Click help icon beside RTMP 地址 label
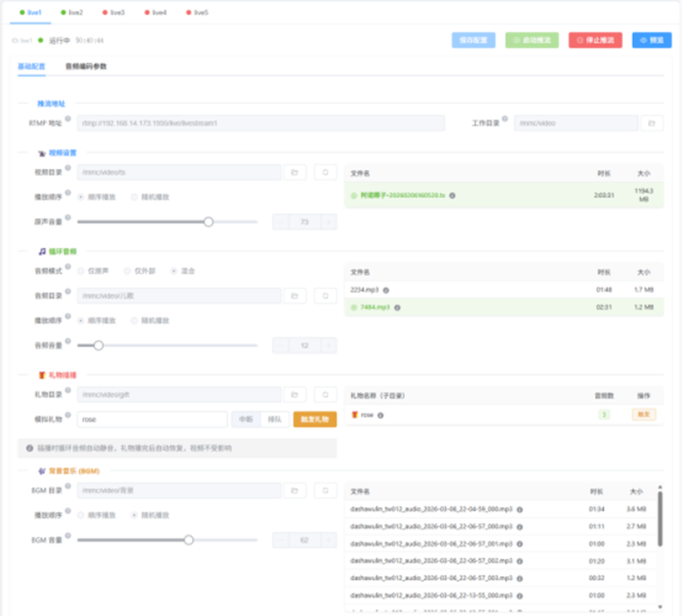Screen dimensions: 683x616 pos(68,118)
